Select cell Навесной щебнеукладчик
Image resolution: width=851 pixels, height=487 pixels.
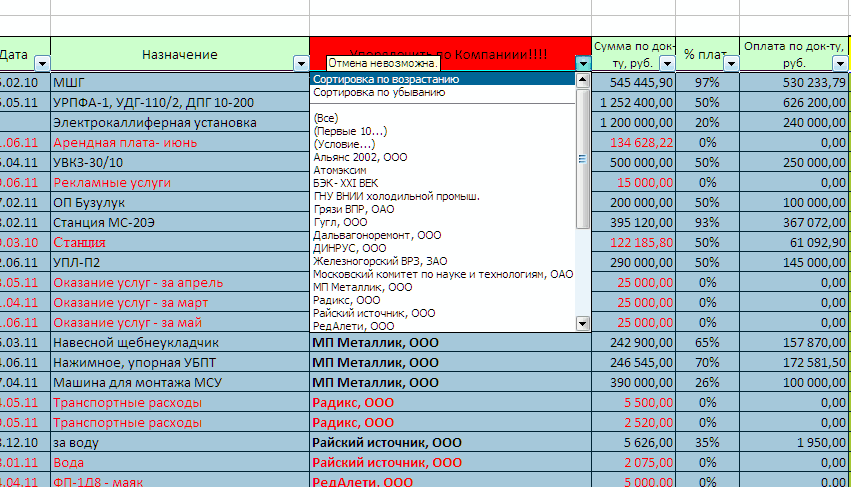click(180, 343)
